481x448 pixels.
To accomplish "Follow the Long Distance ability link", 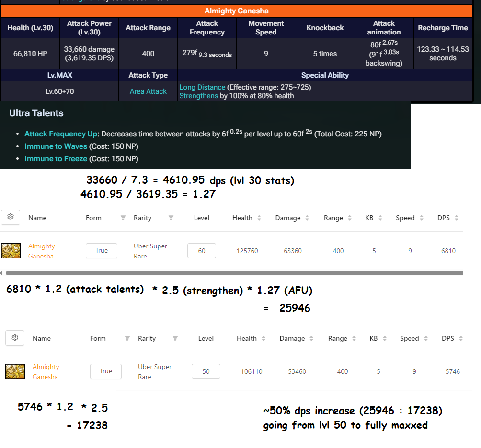I will 202,87.
